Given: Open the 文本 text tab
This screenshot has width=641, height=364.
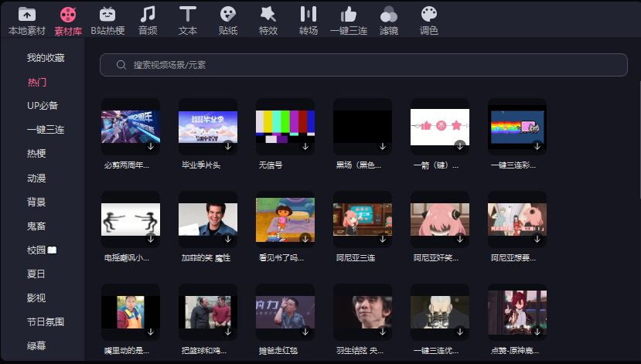Looking at the screenshot, I should 188,20.
